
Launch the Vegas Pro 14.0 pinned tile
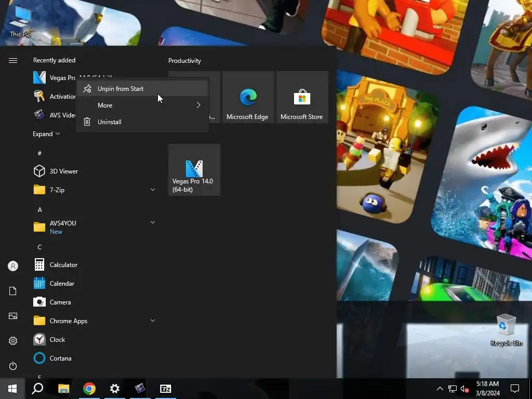pyautogui.click(x=194, y=170)
